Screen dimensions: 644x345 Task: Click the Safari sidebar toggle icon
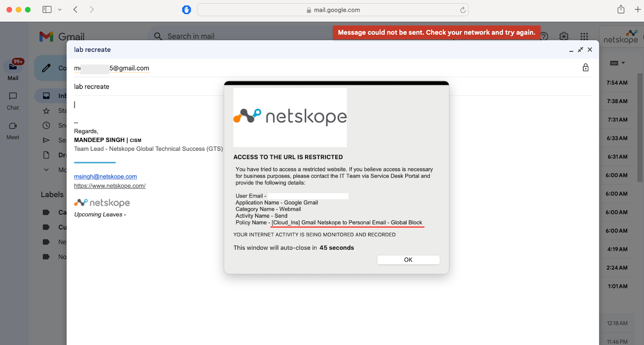[47, 9]
